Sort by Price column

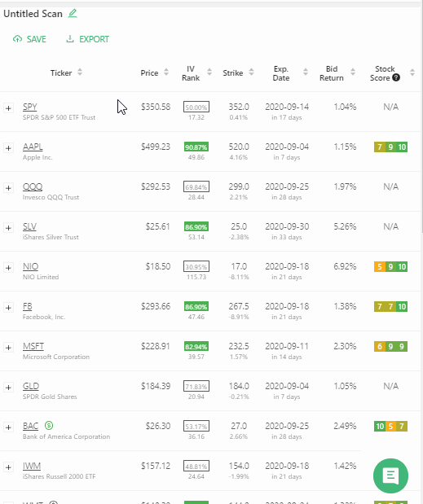click(x=166, y=72)
